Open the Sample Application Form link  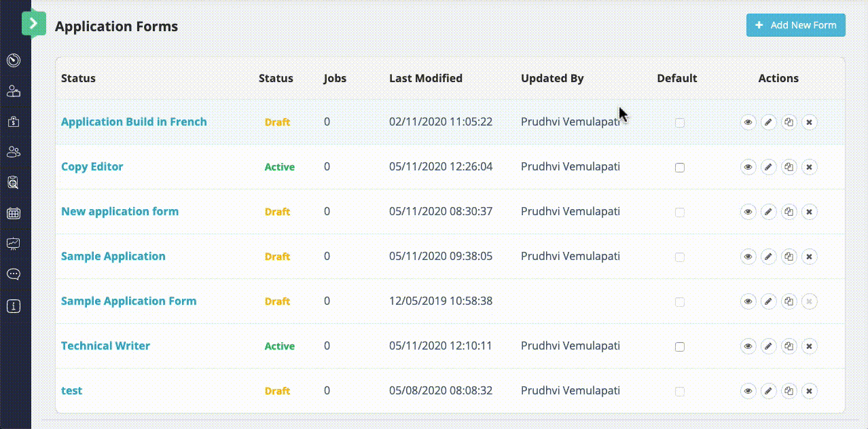coord(128,301)
